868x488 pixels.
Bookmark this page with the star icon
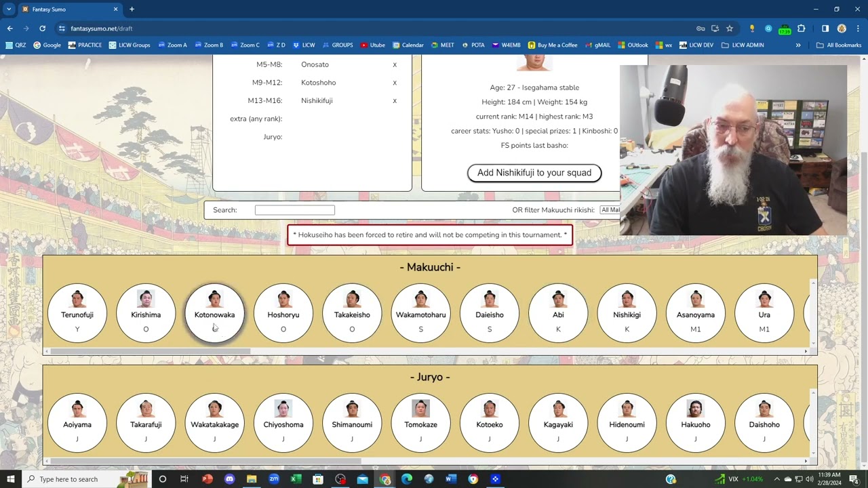(730, 28)
